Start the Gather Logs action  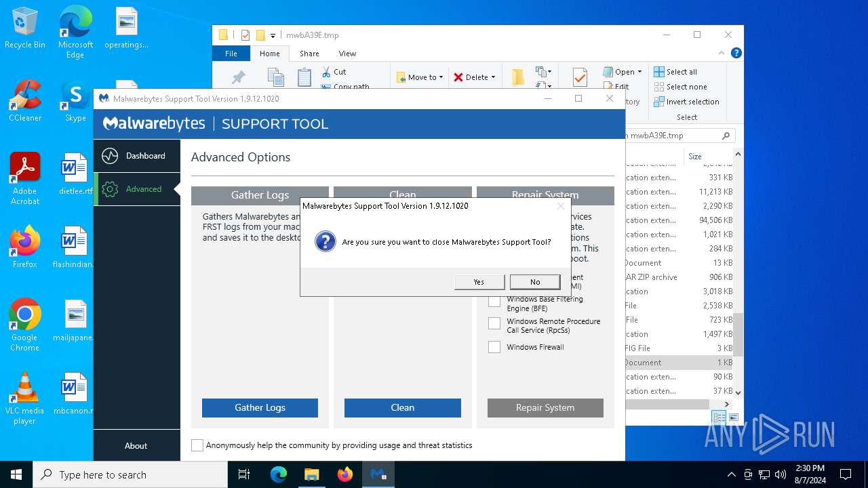click(x=260, y=407)
